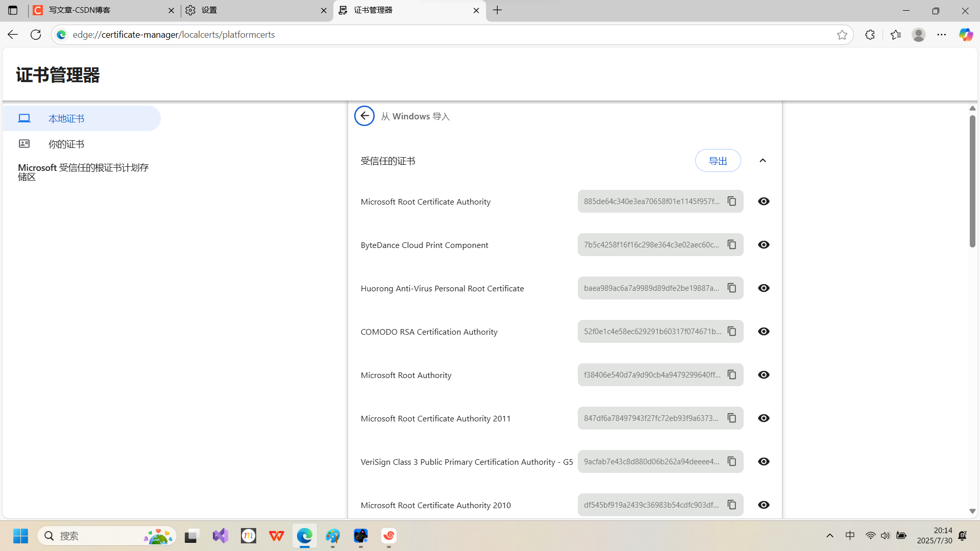980x551 pixels.
Task: Click the taskbar 搜索 search box
Action: (107, 536)
